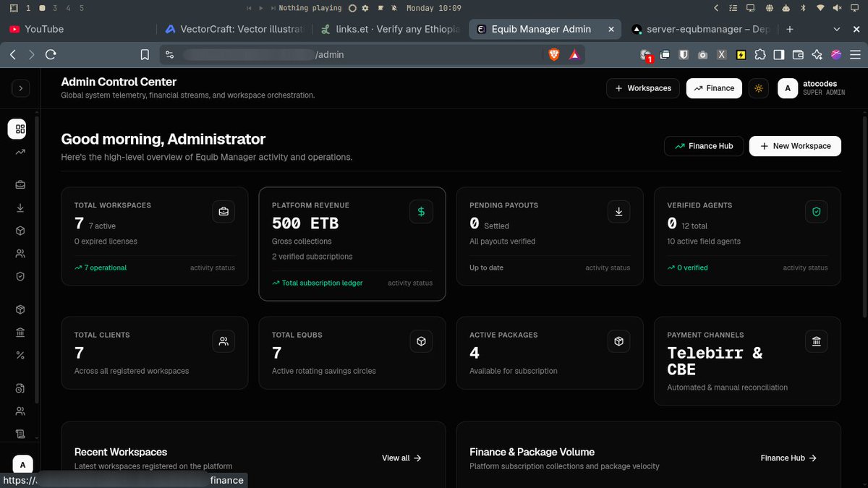Image resolution: width=868 pixels, height=488 pixels.
Task: Click the '+ Workspaces' header button
Action: 643,88
